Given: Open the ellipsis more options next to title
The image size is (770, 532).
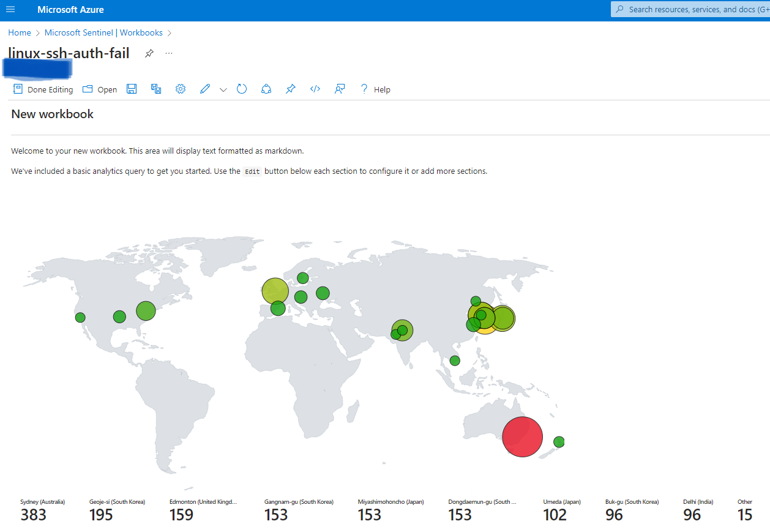Looking at the screenshot, I should (x=169, y=53).
